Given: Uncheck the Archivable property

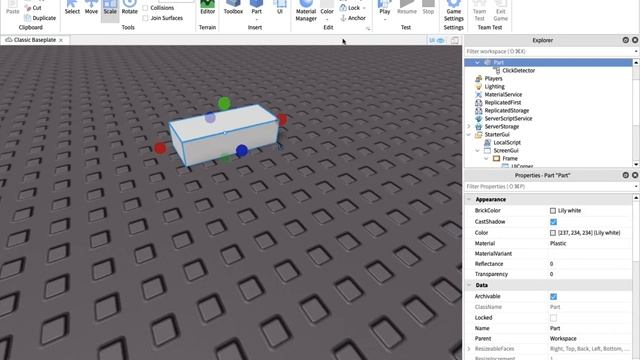Looking at the screenshot, I should [x=553, y=296].
